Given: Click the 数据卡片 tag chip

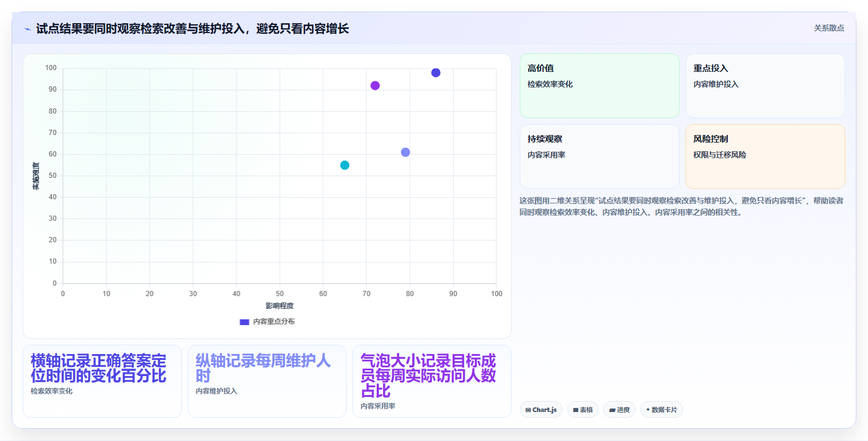Looking at the screenshot, I should 661,410.
